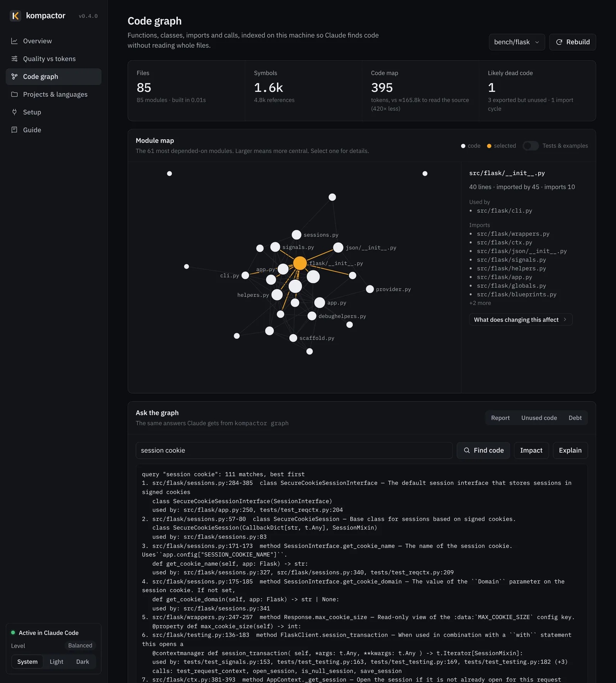The height and width of the screenshot is (683, 616).
Task: Click the Overview chart icon in sidebar
Action: 14,41
